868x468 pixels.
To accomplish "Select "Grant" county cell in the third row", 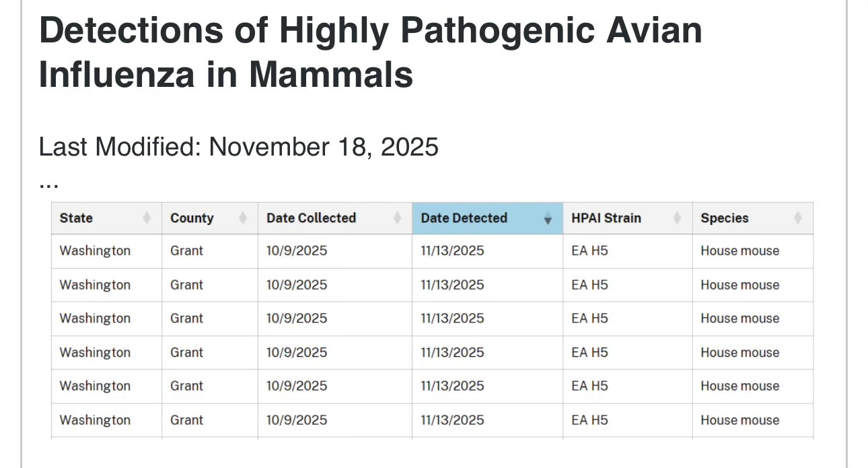I will [186, 319].
